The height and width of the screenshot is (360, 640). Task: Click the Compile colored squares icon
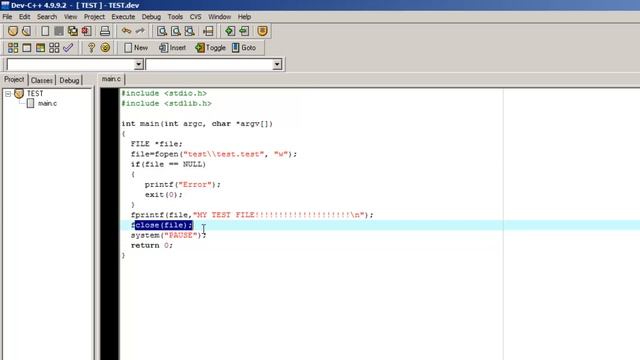13,48
